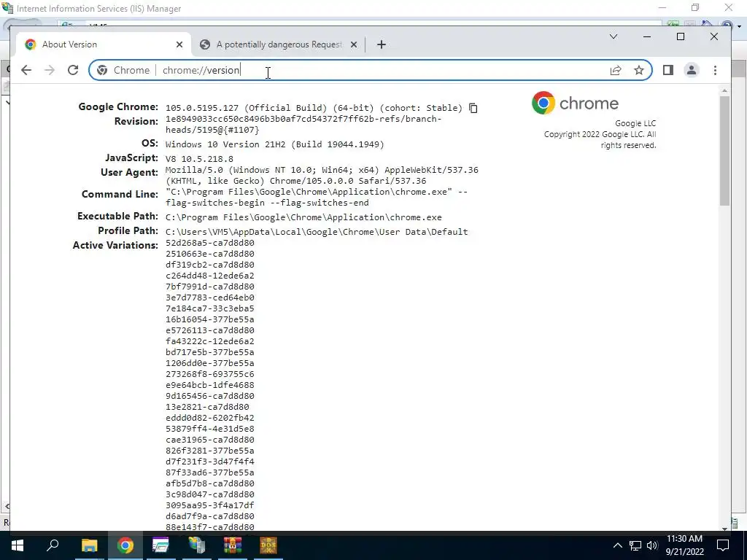Click variation eddd0d82-6202fb42

pos(209,418)
